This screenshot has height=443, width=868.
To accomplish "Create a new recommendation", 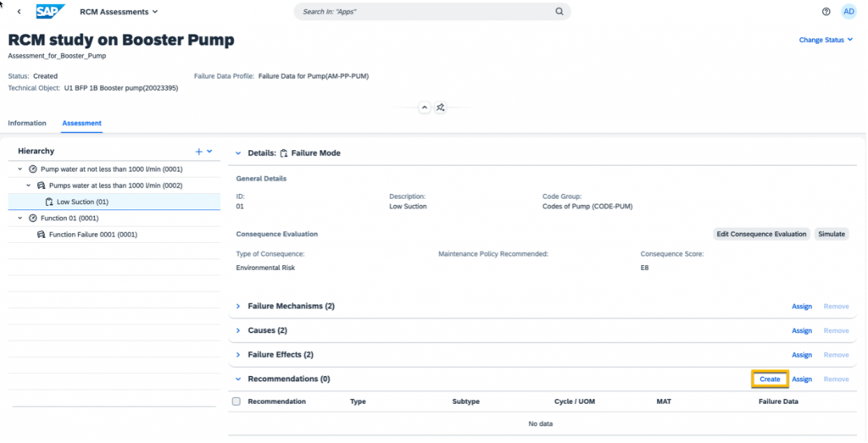I will coord(770,379).
